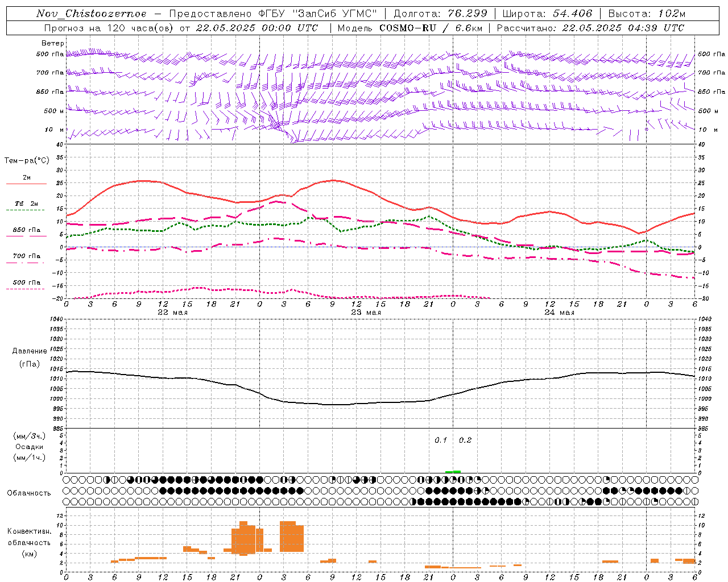Click the 700 гПа wind level label on the left
This screenshot has height=582, width=728.
click(50, 73)
